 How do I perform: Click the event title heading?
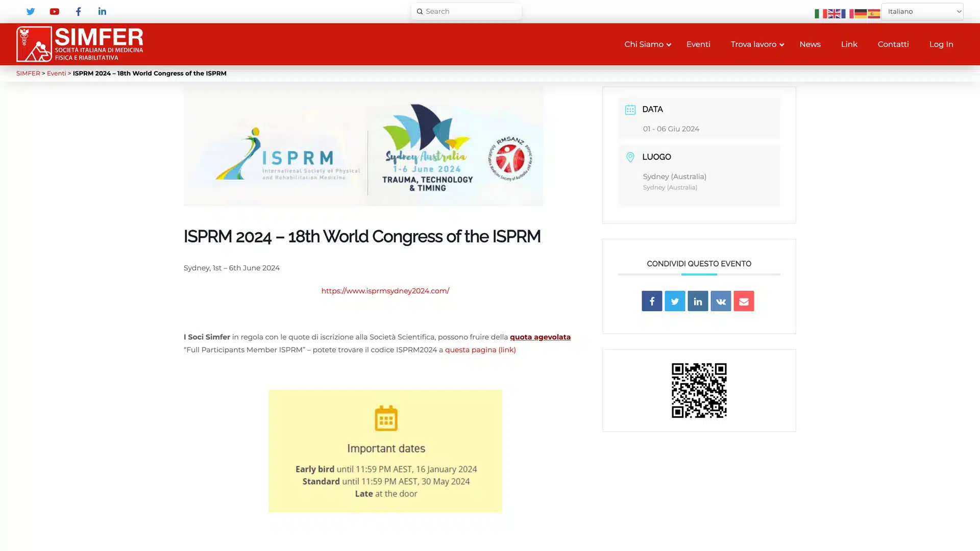coord(362,237)
